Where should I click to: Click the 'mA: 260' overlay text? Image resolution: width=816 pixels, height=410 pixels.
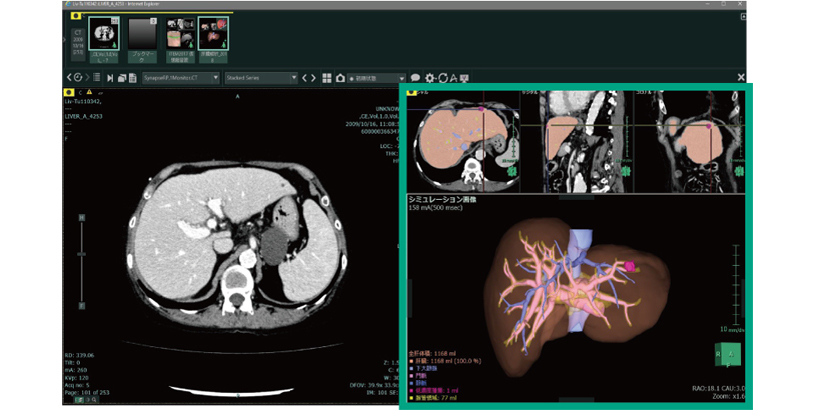tap(76, 370)
